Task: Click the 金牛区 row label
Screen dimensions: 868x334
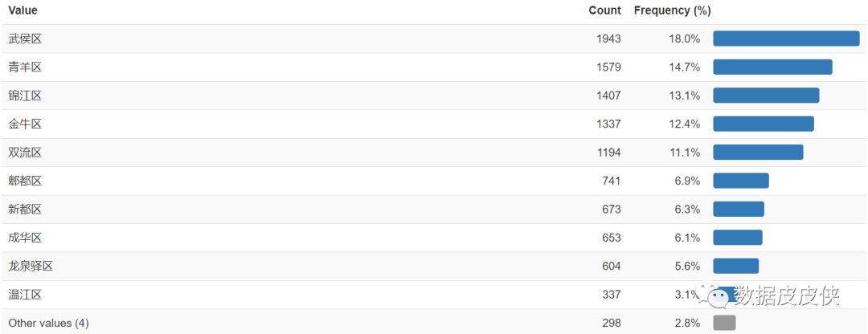Action: pos(25,124)
